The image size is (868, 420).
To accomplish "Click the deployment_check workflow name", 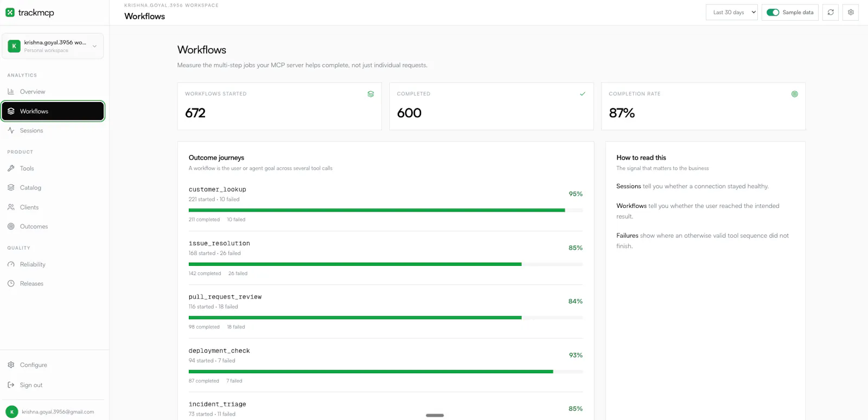I will click(x=219, y=351).
